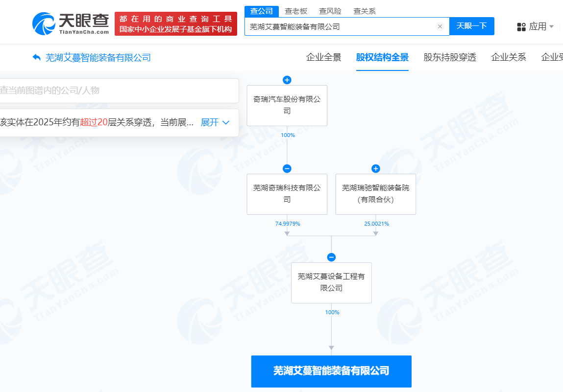Image resolution: width=563 pixels, height=392 pixels.
Task: Click the 100% label under 奇瑞汽车
Action: click(x=288, y=135)
